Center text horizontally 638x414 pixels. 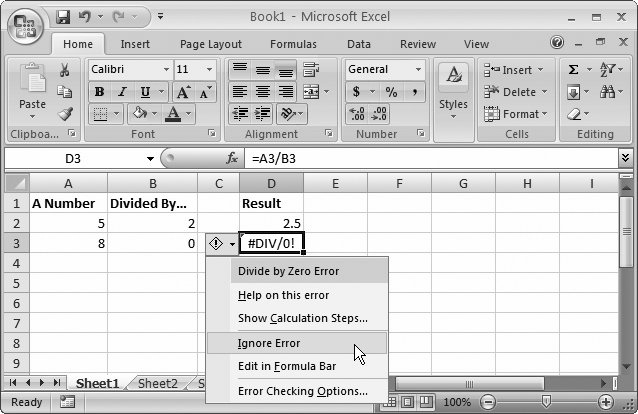point(263,92)
